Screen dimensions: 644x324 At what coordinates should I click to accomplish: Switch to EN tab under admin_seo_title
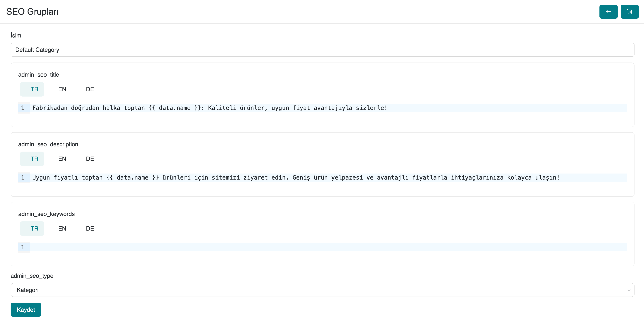click(62, 89)
